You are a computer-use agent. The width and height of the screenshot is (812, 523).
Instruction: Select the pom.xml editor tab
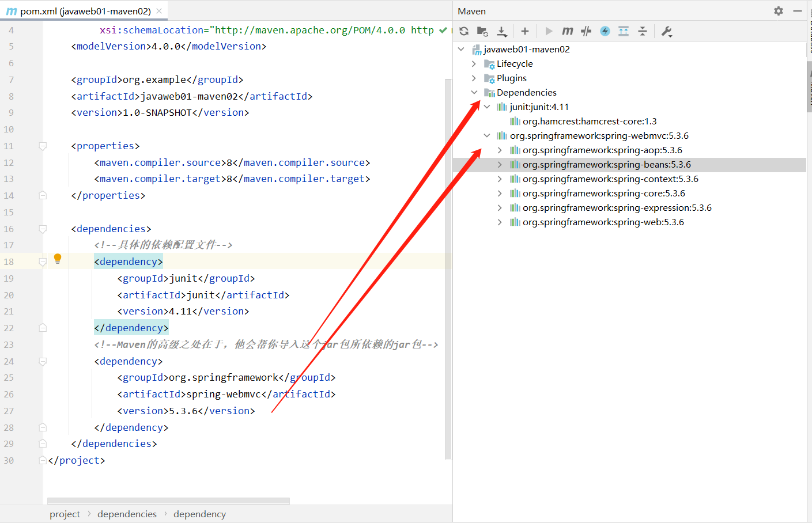[84, 11]
